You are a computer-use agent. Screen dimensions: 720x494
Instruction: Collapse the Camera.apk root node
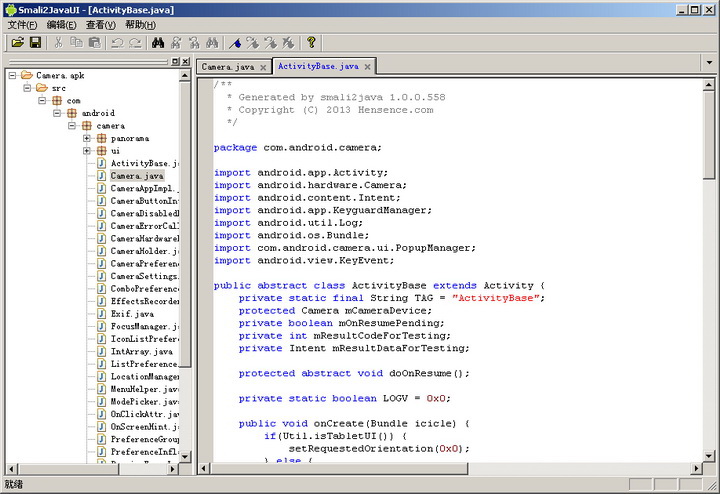[13, 75]
